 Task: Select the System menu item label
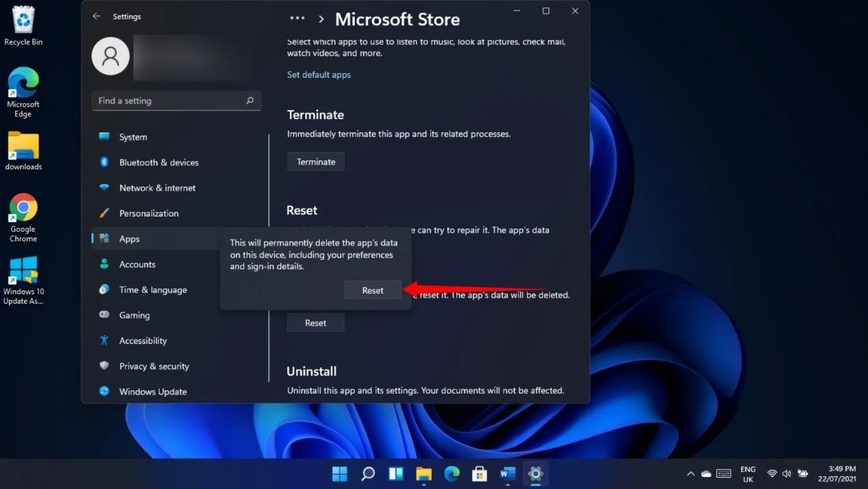tap(133, 137)
